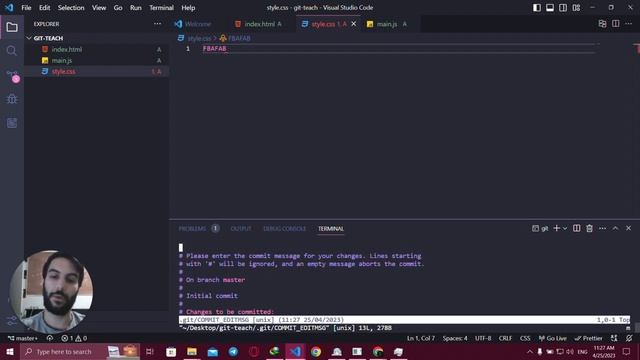
Task: Open terminal panel more actions ellipsis
Action: [x=602, y=228]
